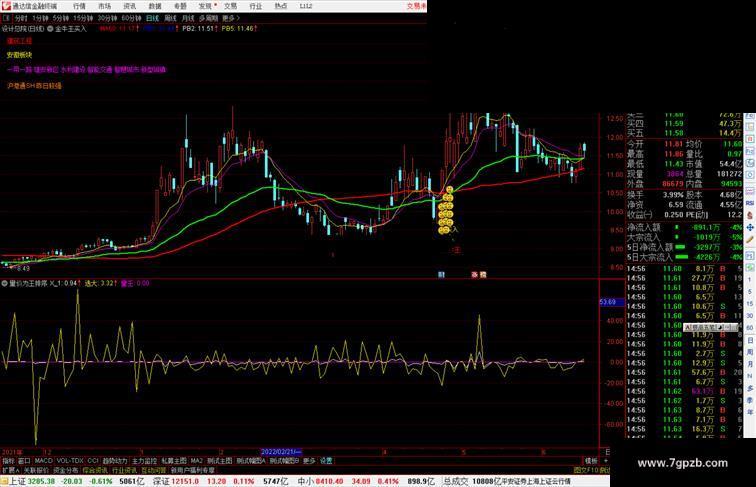Screen dimensions: 756x487
Task: Click the four-arrow move icon in sidebar
Action: click(750, 227)
